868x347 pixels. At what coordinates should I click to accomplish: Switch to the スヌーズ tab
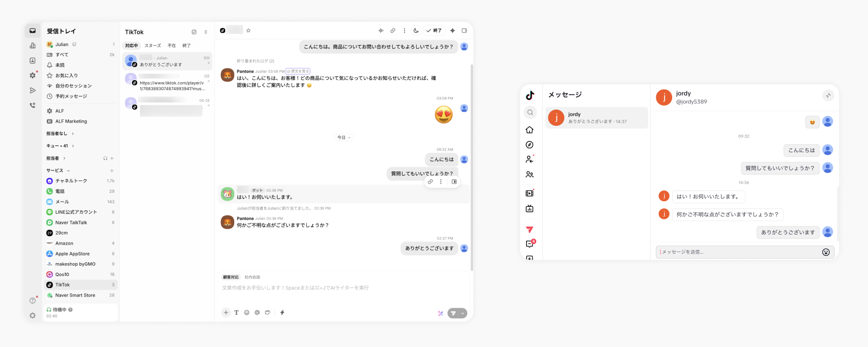(153, 46)
